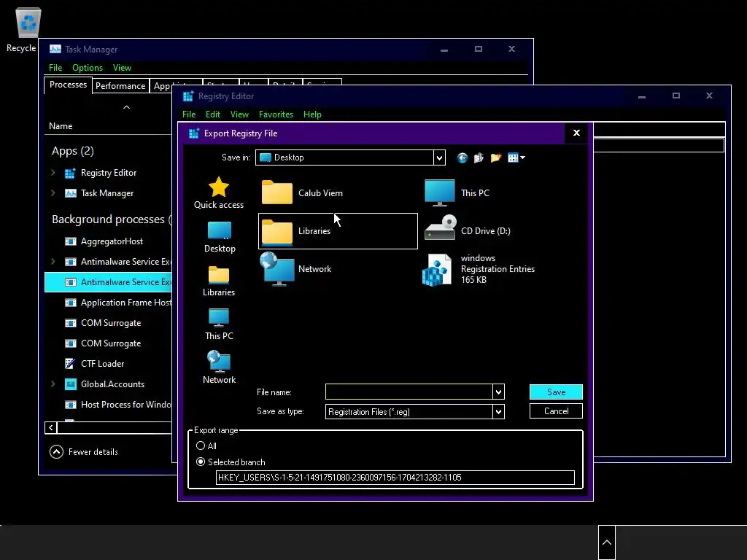Close the Export Registry File dialog
Screen dimensions: 747x560
[576, 133]
